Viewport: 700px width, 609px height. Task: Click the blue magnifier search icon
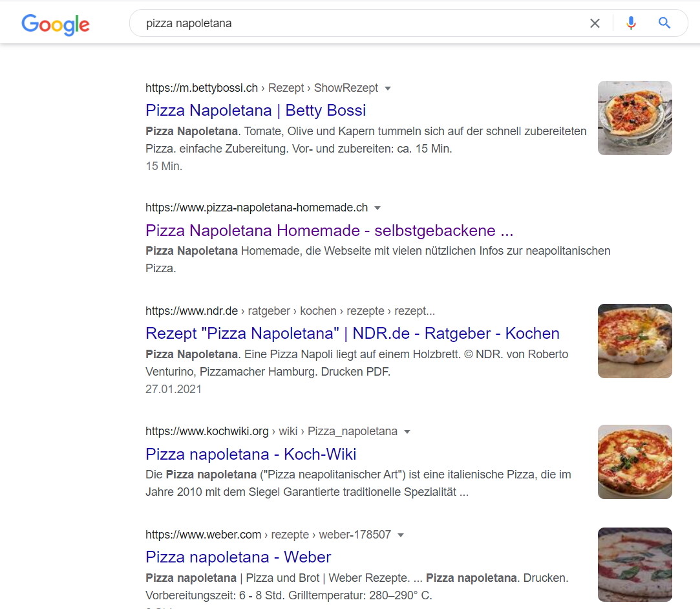664,23
